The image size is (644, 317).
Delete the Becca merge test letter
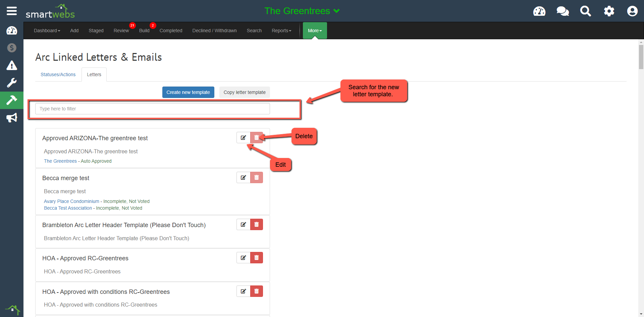coord(257,177)
